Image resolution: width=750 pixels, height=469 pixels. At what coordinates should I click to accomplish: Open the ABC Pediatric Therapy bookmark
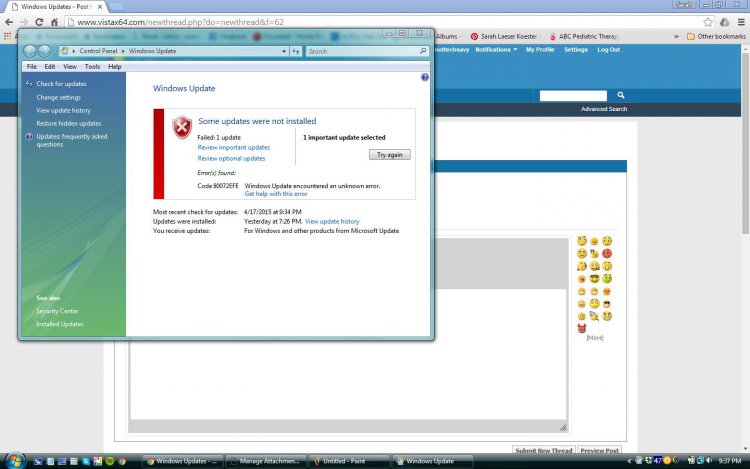coord(584,36)
